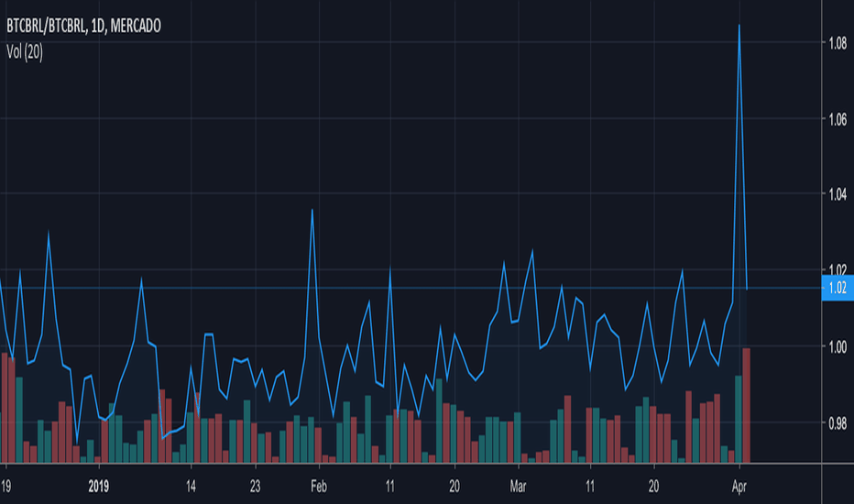
Task: Click the 1.08 price axis label
Action: 838,43
